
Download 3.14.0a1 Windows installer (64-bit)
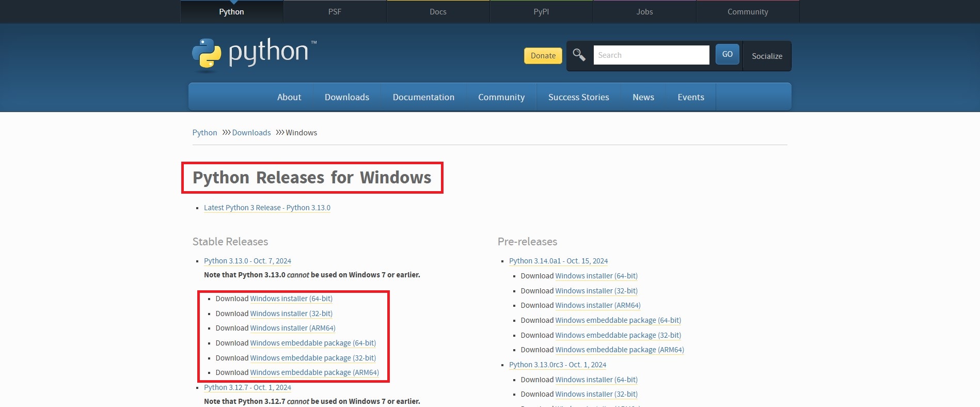pyautogui.click(x=596, y=276)
